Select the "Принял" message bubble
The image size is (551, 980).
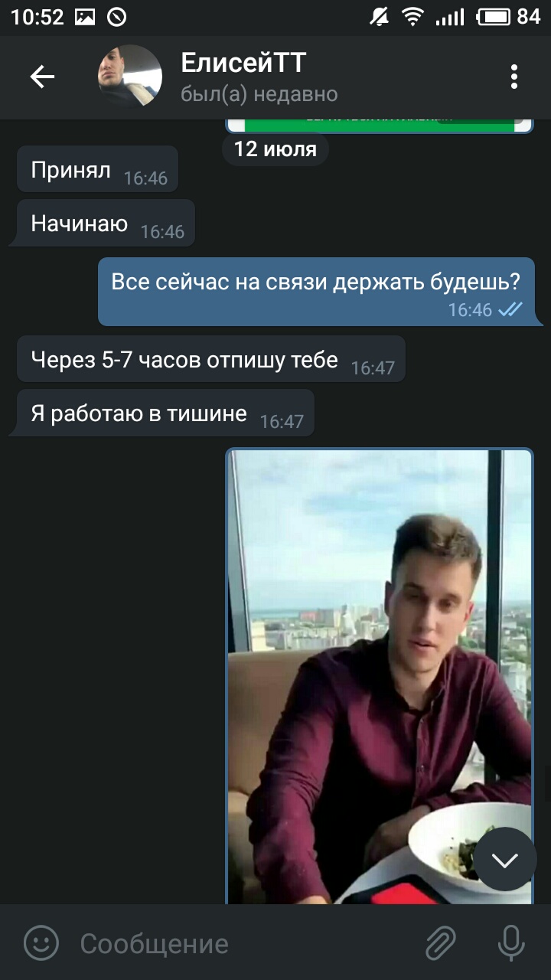click(97, 169)
